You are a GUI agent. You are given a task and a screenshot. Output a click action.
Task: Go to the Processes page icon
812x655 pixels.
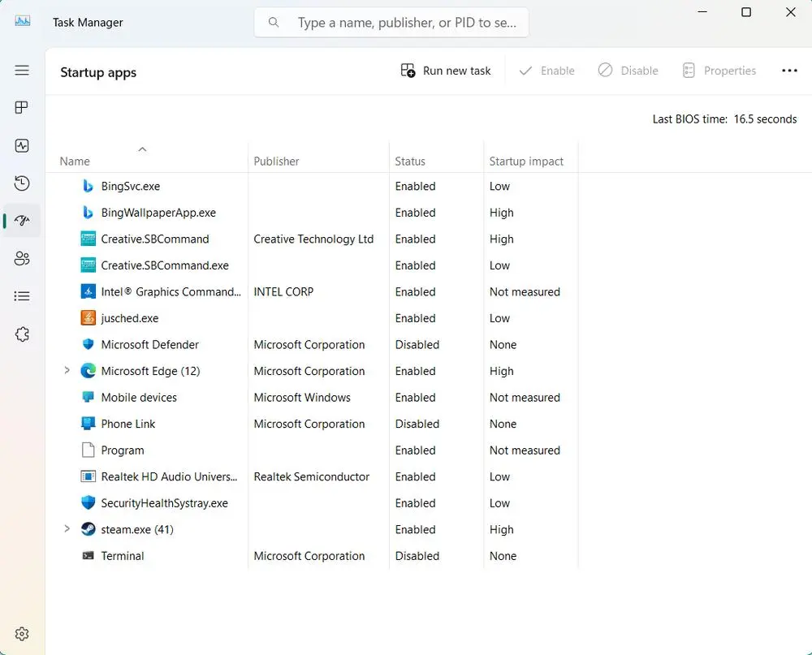click(x=22, y=108)
